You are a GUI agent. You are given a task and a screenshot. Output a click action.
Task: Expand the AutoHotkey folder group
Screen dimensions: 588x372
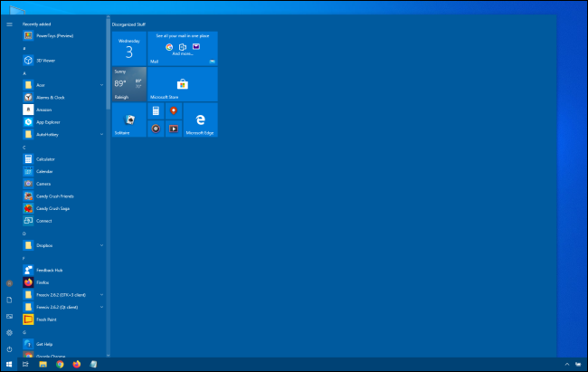pyautogui.click(x=101, y=134)
